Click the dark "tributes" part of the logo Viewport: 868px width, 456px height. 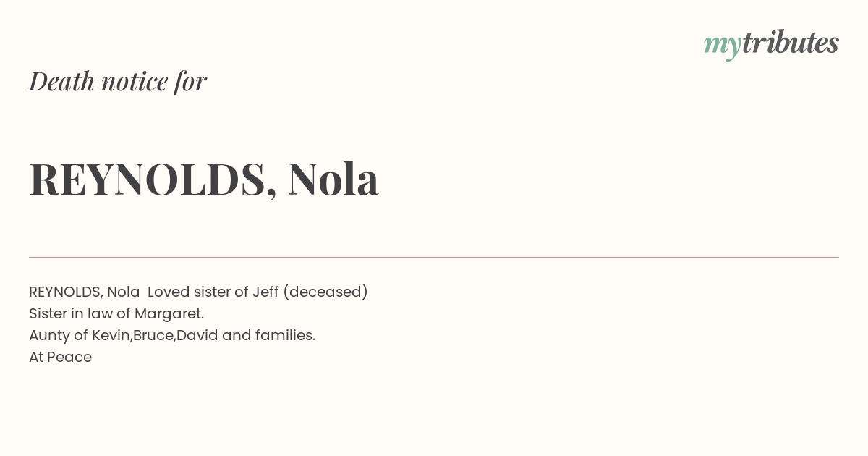point(790,42)
